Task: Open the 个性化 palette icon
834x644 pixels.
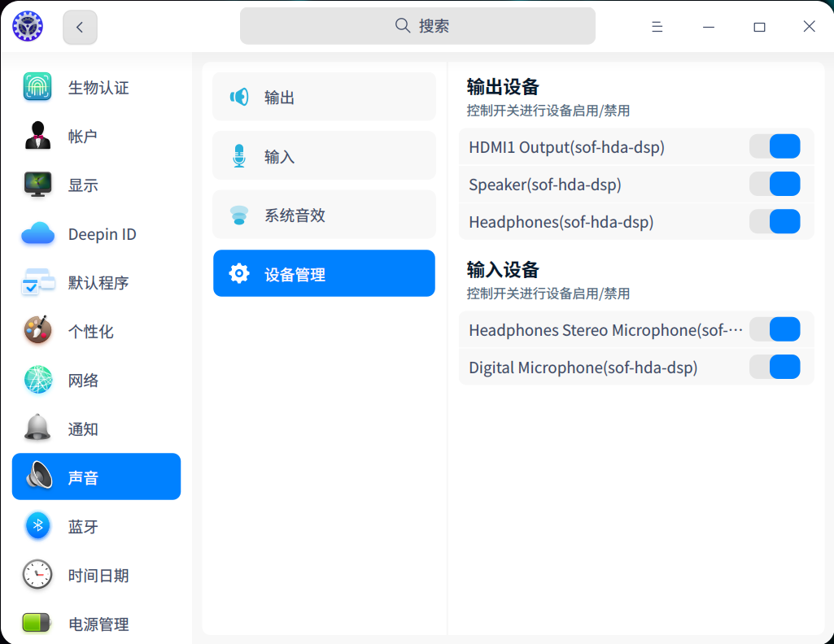Action: [37, 330]
